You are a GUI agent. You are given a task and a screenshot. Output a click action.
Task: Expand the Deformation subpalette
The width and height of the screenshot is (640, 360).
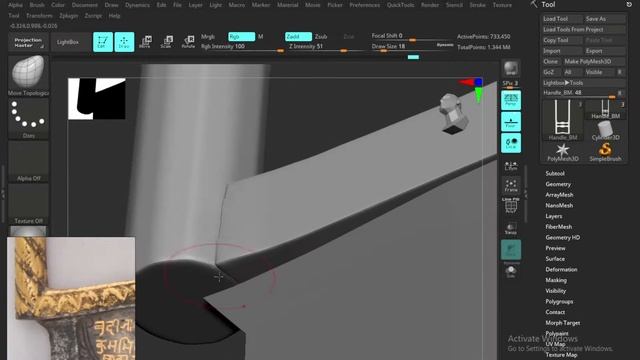[x=561, y=269]
